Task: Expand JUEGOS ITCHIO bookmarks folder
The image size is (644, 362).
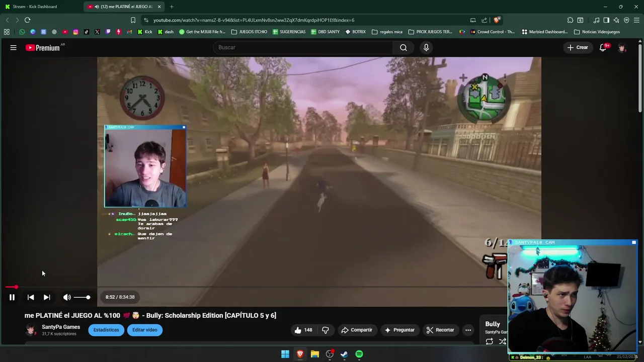Action: 249,32
